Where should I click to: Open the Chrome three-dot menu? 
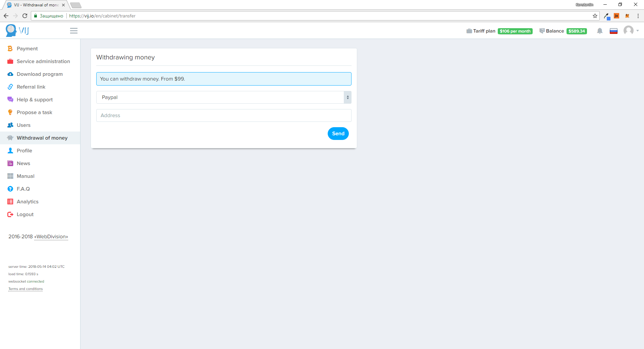click(638, 16)
